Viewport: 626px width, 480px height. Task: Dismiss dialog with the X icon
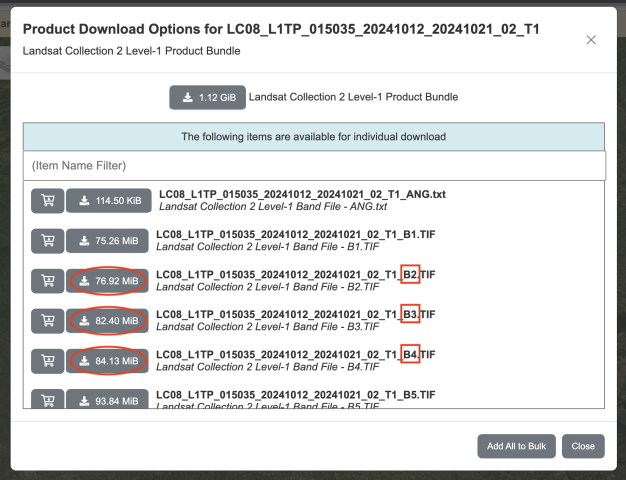[591, 40]
